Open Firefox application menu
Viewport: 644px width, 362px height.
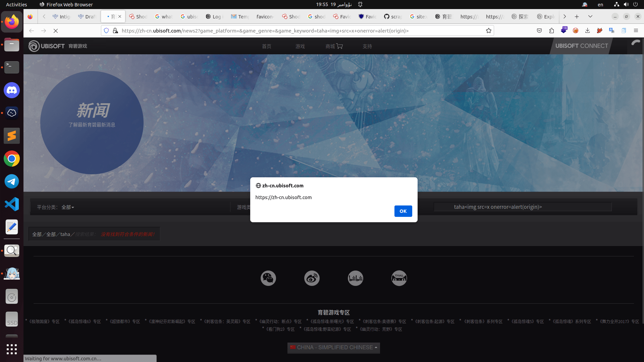(636, 31)
